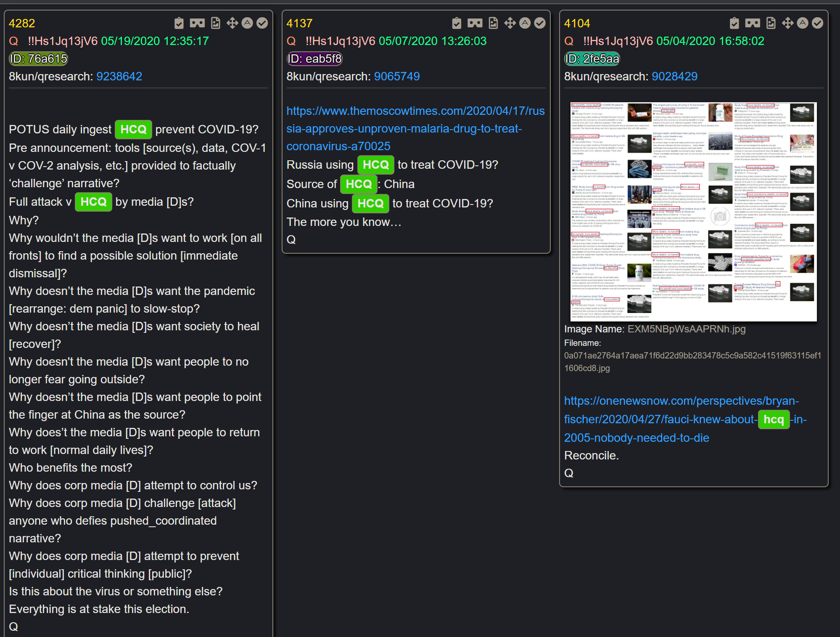
Task: Click the VR goggles icon on post 4282
Action: point(197,23)
